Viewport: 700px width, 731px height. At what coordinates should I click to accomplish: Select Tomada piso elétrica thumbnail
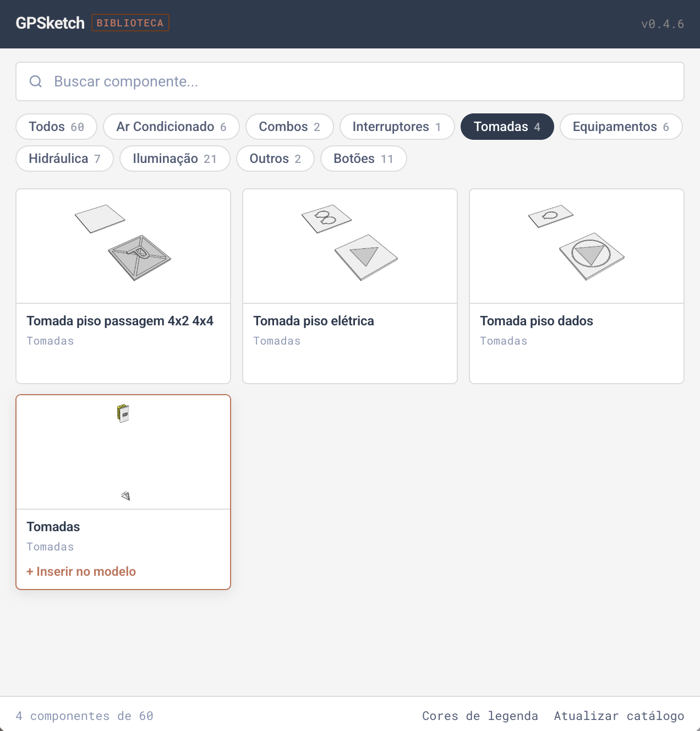pyautogui.click(x=350, y=246)
